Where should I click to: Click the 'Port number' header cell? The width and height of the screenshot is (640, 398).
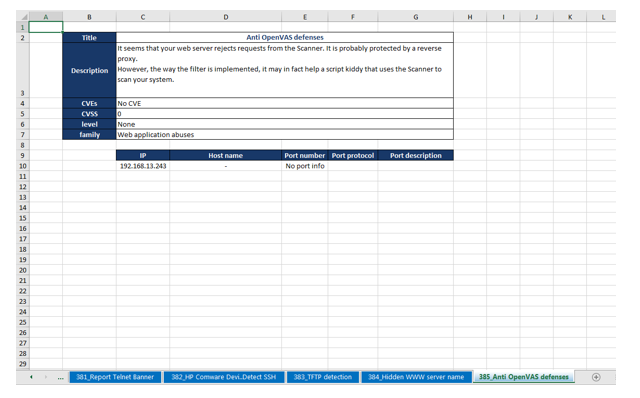pos(304,155)
